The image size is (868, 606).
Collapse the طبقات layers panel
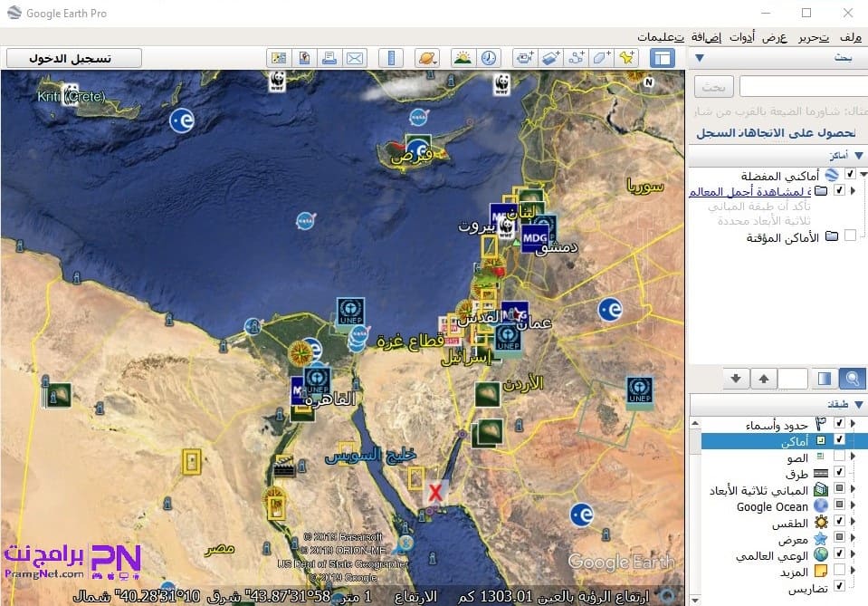click(859, 405)
